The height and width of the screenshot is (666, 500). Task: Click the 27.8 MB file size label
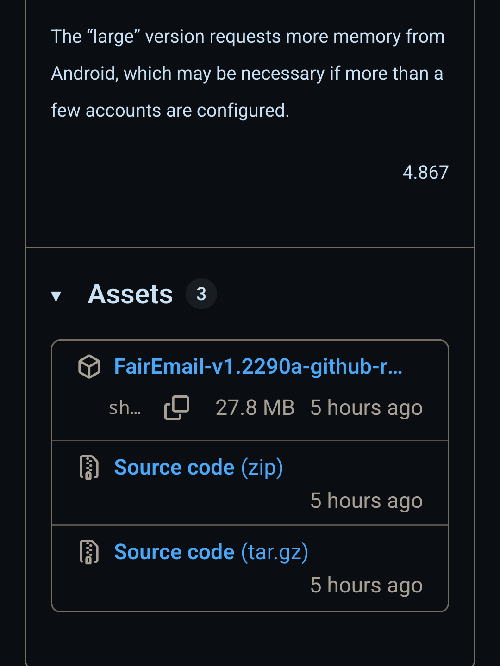(x=255, y=408)
